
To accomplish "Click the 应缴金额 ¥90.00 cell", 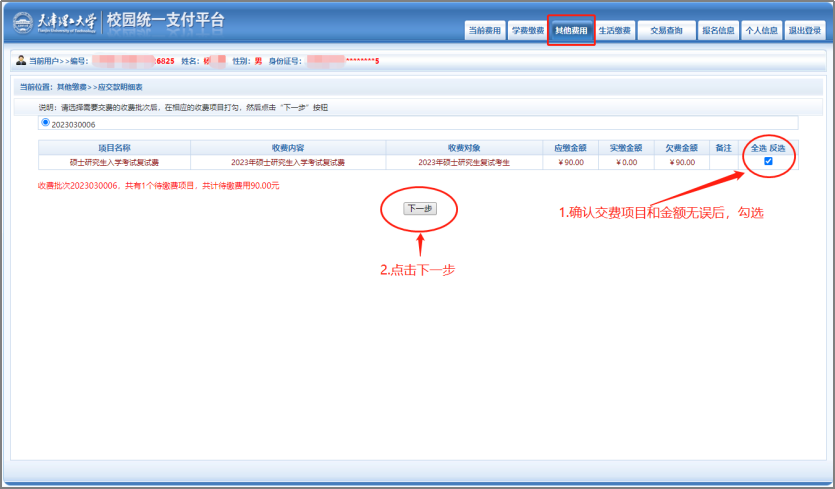I will (570, 162).
